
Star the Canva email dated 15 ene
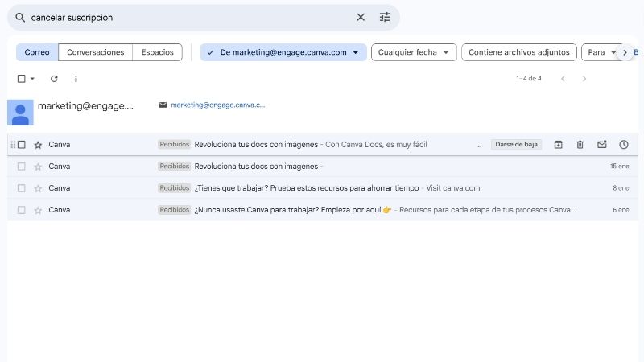[38, 167]
